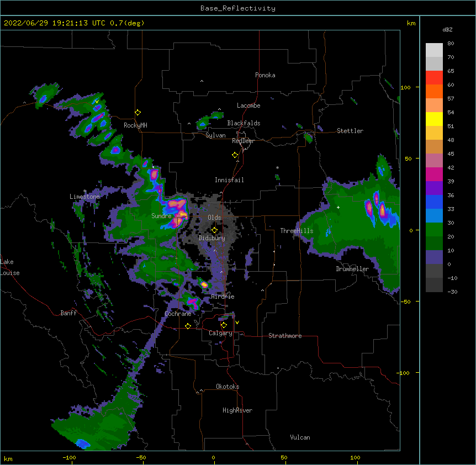Click the yellow diamond marker near RockyMH
The image size is (476, 465).
(x=138, y=113)
